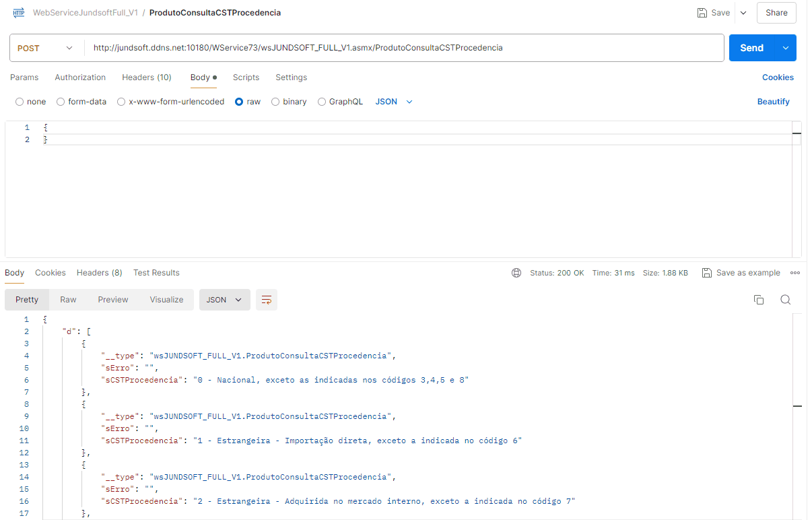Open the response more options ellipsis

[x=794, y=273]
